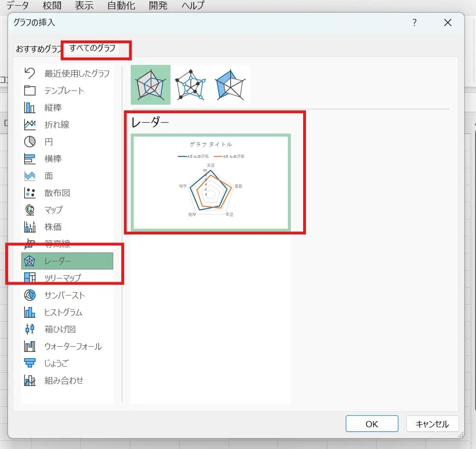Choose the 折れ線 line chart icon

[x=30, y=125]
